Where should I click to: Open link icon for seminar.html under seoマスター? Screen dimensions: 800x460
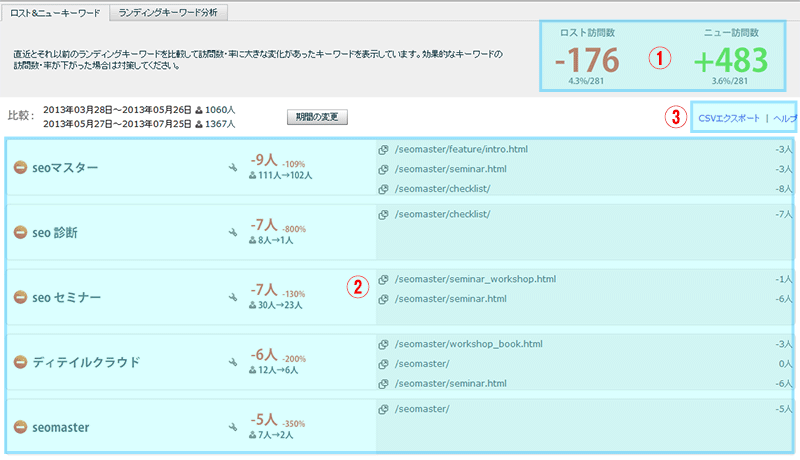pos(384,169)
